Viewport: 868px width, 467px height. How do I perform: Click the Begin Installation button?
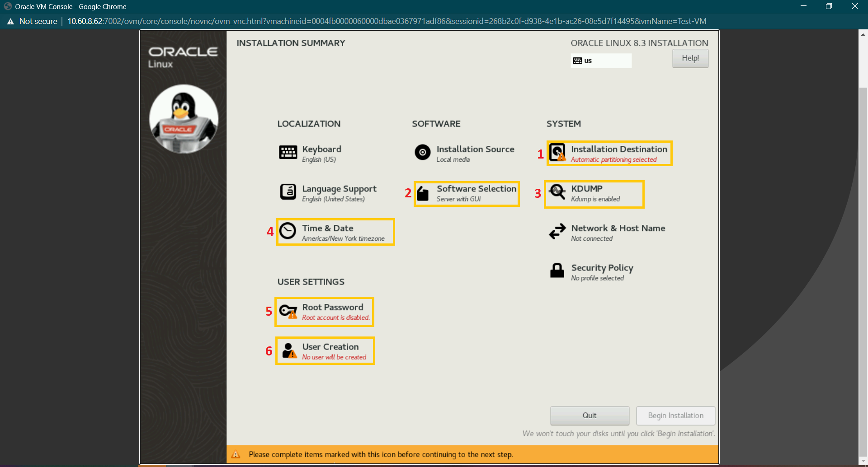675,416
